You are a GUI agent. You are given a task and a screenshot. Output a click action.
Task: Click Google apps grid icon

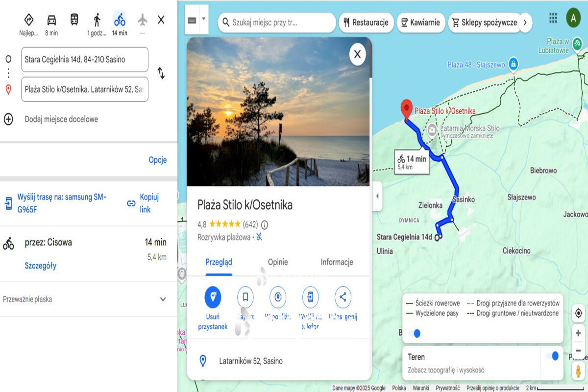pos(553,19)
